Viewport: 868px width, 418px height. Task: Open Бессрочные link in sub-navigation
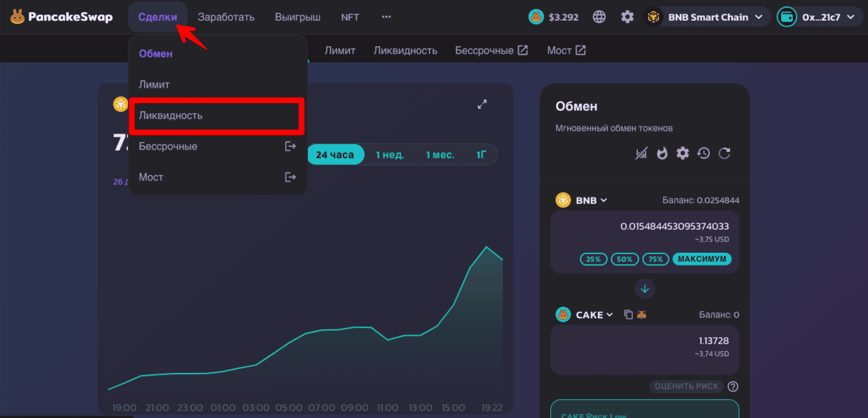pyautogui.click(x=491, y=50)
